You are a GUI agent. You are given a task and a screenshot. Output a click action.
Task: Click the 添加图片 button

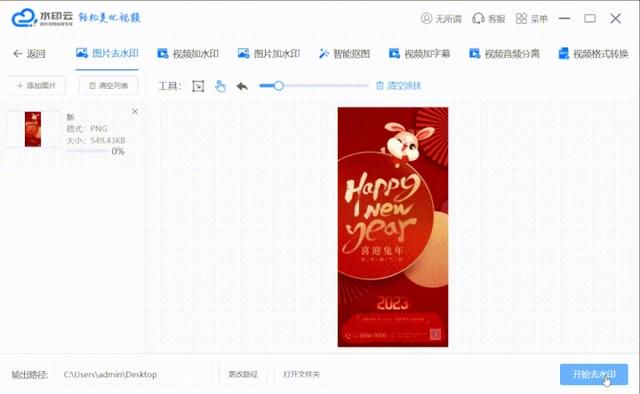36,85
